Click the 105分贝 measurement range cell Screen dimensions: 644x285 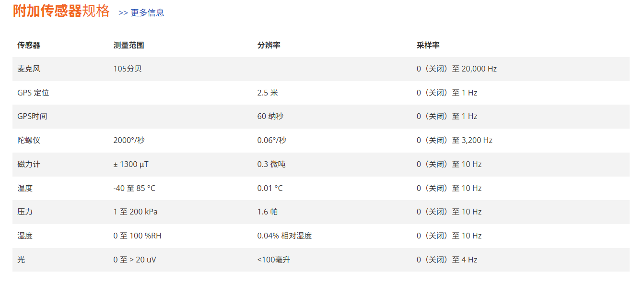[x=128, y=69]
